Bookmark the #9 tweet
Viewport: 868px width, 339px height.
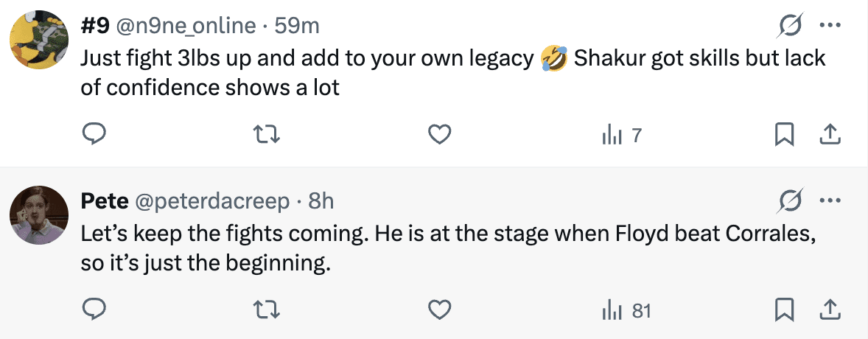785,135
